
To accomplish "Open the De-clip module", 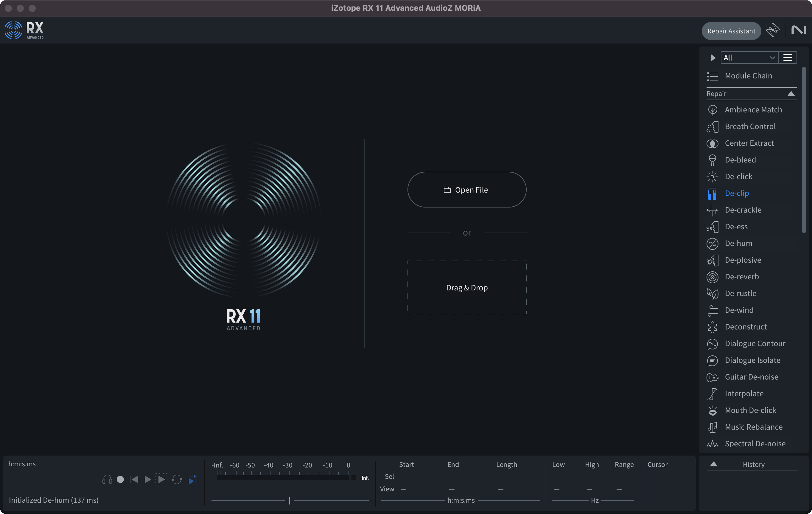I will coord(736,193).
